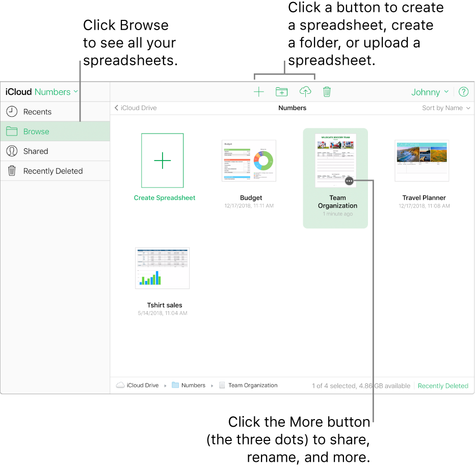The image size is (476, 468).
Task: Select the Travel Planner spreadsheet thumbnail
Action: click(421, 161)
